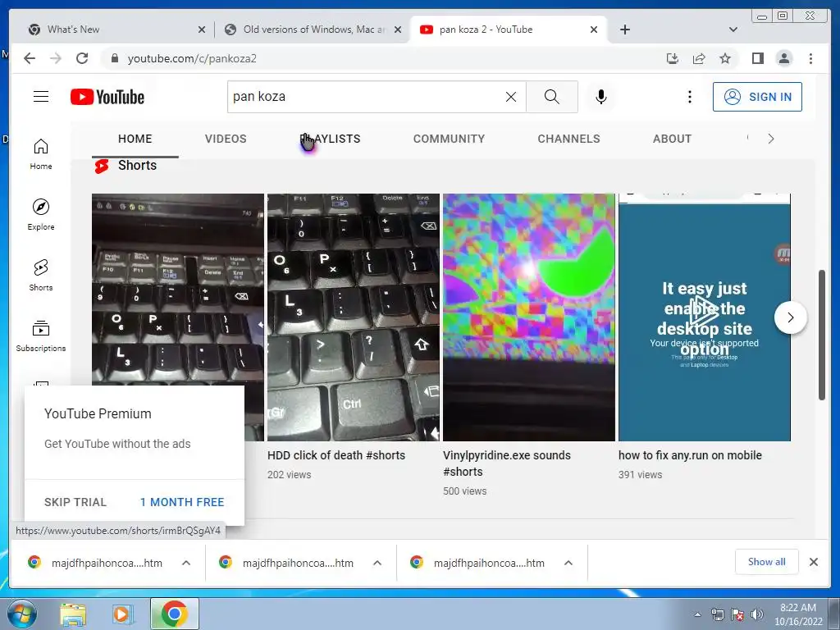Open the Chrome three-dot menu

coord(810,58)
